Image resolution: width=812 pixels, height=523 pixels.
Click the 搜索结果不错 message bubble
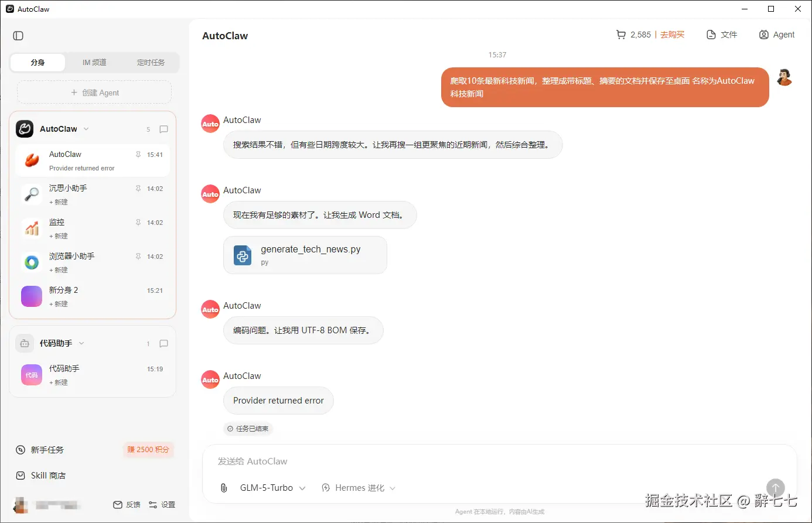click(393, 145)
